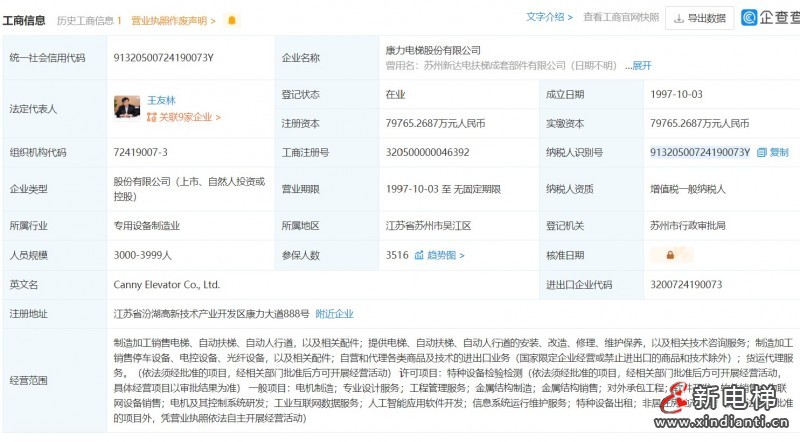Viewport: 800px width, 442px height.
Task: Click the 经营范围 label
Action: tap(29, 380)
